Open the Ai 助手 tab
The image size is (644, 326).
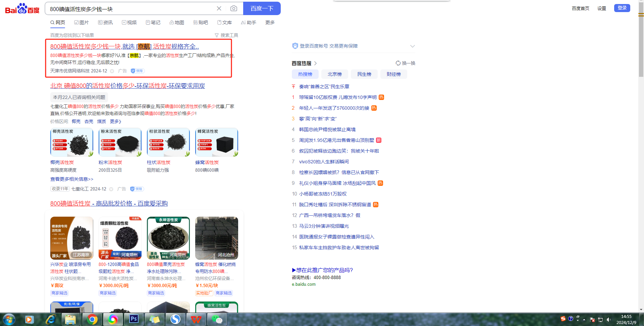click(249, 22)
